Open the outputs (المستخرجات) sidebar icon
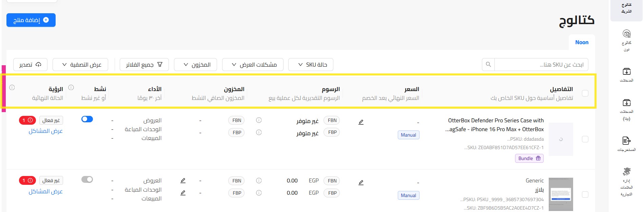The width and height of the screenshot is (644, 212). (626, 141)
